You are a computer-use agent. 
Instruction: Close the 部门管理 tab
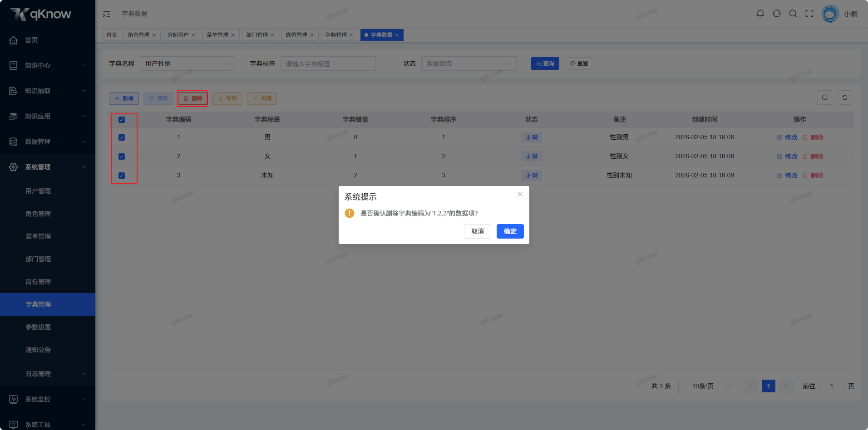coord(272,35)
